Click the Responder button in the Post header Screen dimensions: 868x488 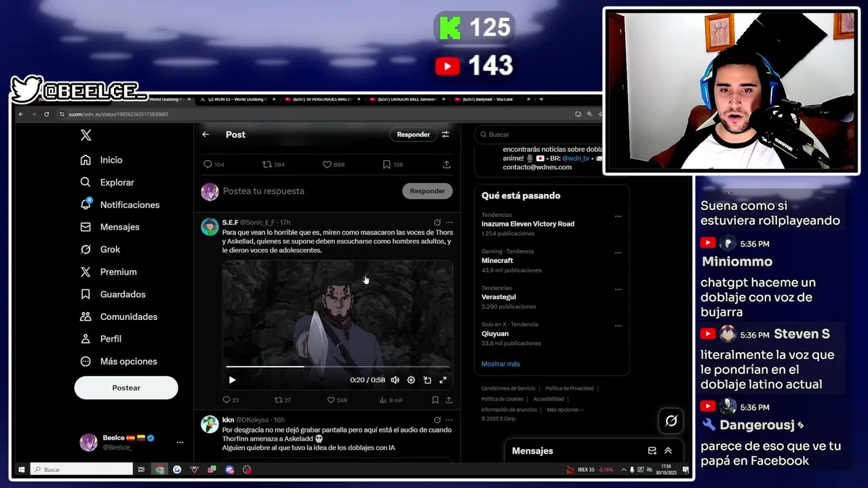413,134
